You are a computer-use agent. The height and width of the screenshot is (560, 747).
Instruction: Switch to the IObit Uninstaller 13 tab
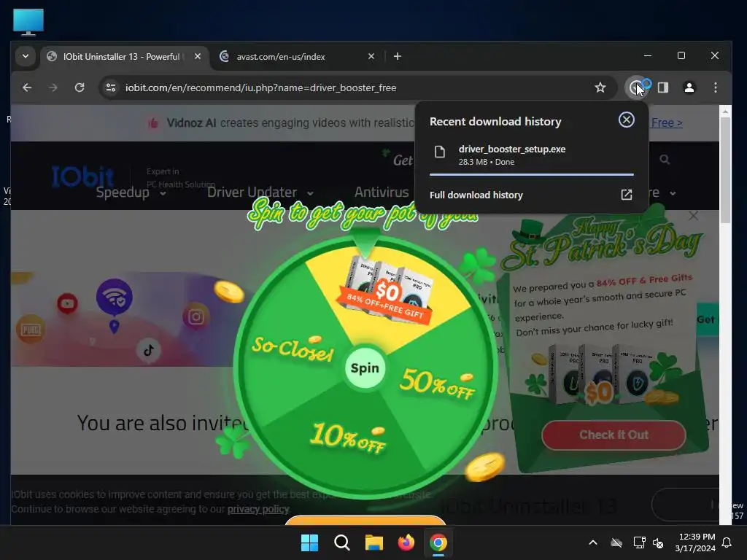(121, 57)
